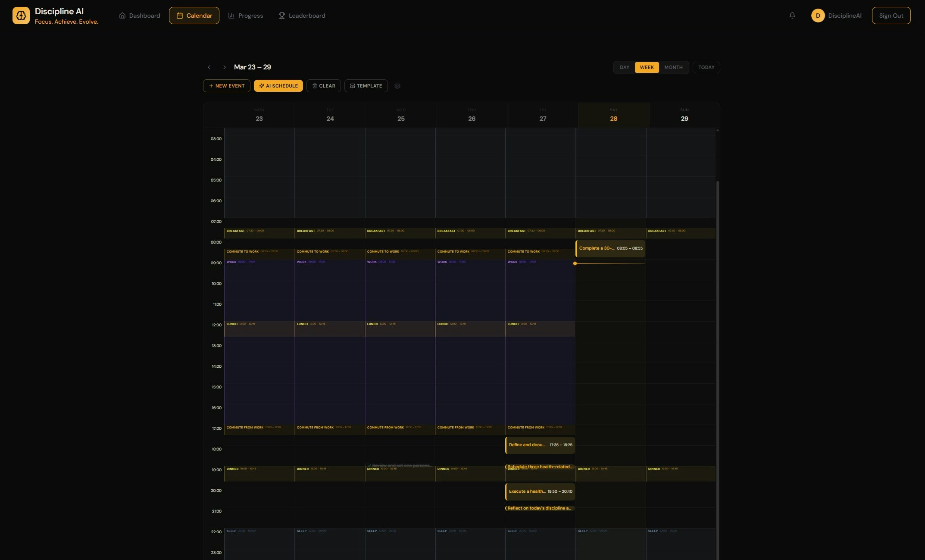This screenshot has height=560, width=925.
Task: Click the calendar settings gear icon
Action: (x=397, y=86)
